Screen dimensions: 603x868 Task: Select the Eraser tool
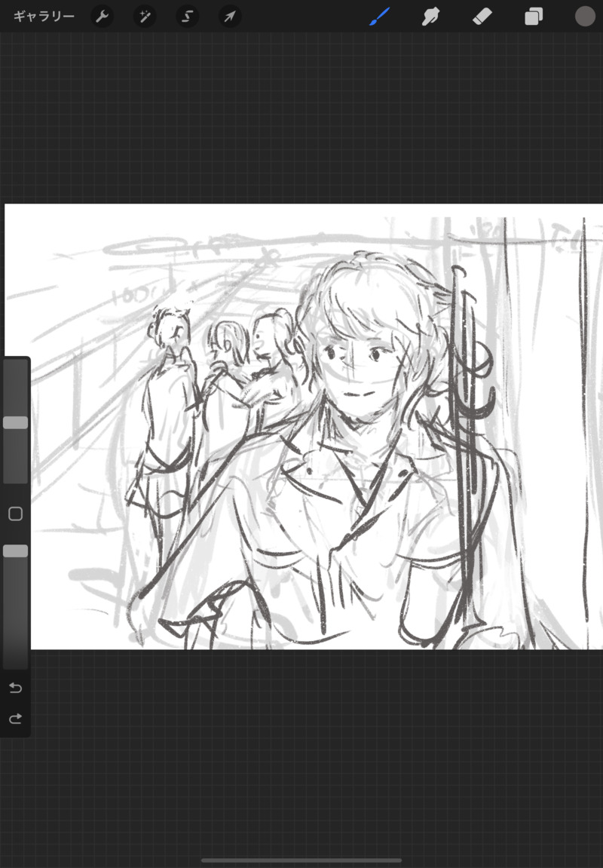coord(482,17)
